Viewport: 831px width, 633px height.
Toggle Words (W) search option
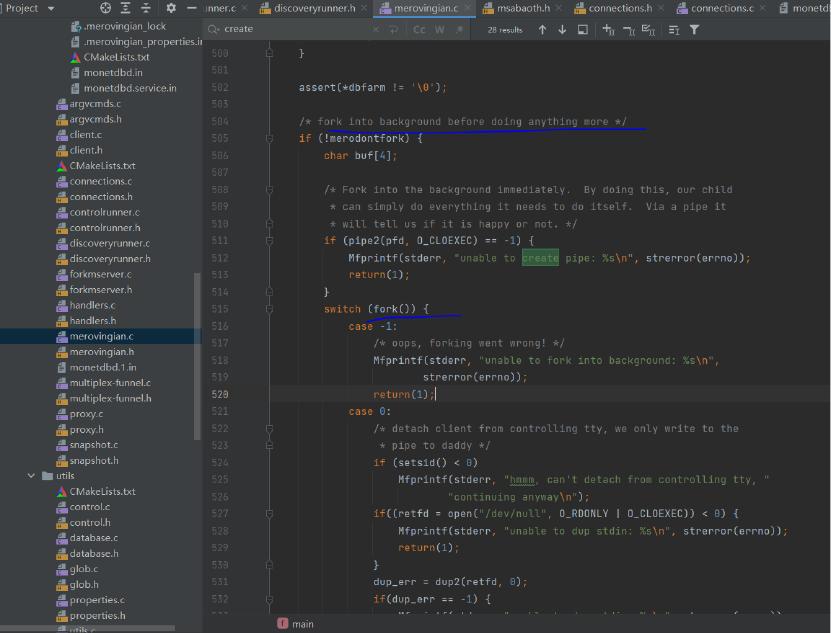439,30
